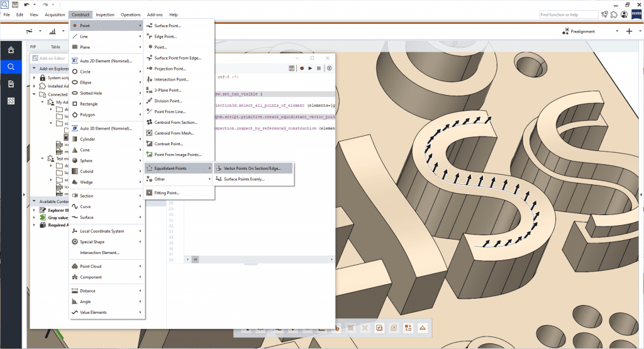Click the Run script play icon
The height and width of the screenshot is (349, 644).
[310, 68]
